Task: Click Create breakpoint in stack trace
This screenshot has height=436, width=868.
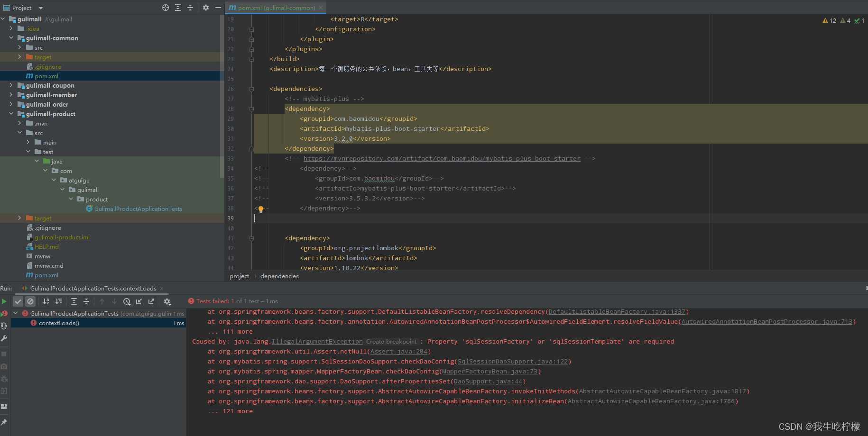Action: 391,342
